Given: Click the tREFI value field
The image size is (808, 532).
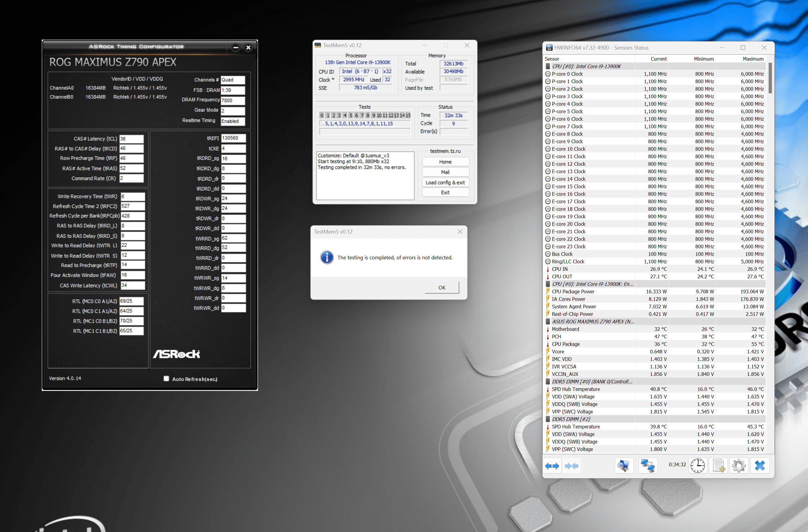Looking at the screenshot, I should pos(233,138).
